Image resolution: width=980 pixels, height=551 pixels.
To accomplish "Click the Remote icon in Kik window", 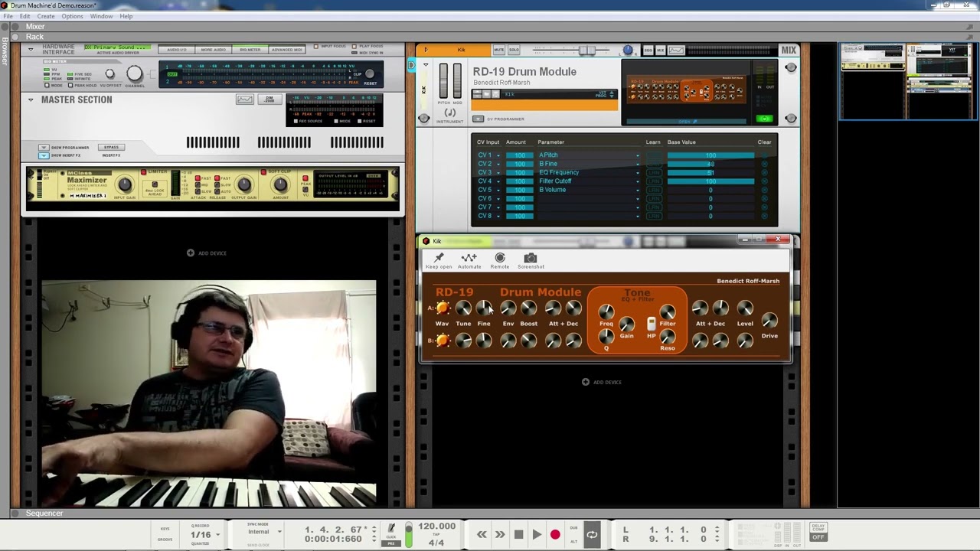I will click(500, 258).
